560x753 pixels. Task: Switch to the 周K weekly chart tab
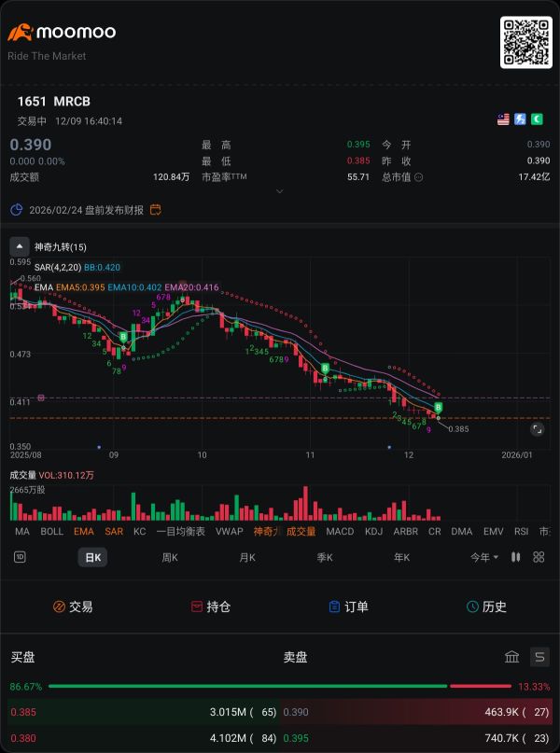click(x=170, y=558)
